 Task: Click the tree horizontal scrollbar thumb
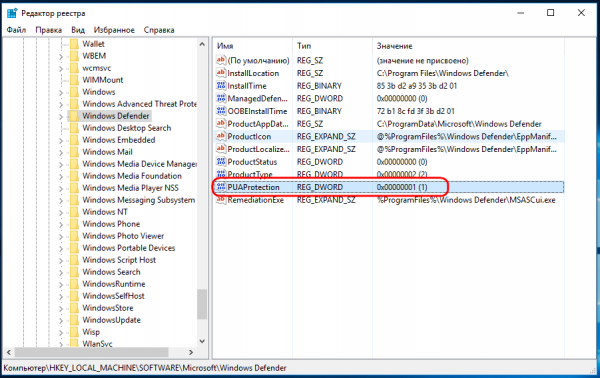(91, 352)
